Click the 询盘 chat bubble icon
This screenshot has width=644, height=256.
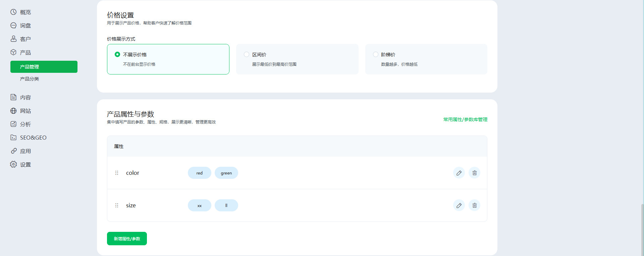click(x=13, y=25)
